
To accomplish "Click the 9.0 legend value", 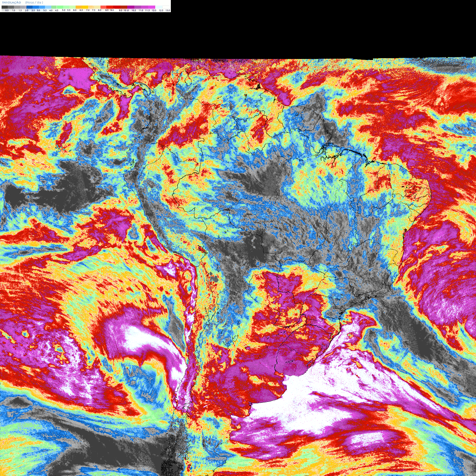I will pyautogui.click(x=112, y=10).
